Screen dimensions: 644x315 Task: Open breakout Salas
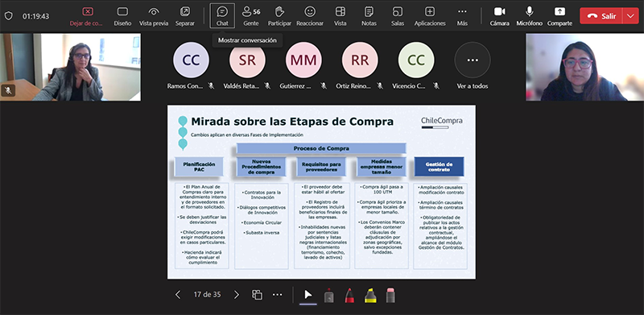pos(398,15)
